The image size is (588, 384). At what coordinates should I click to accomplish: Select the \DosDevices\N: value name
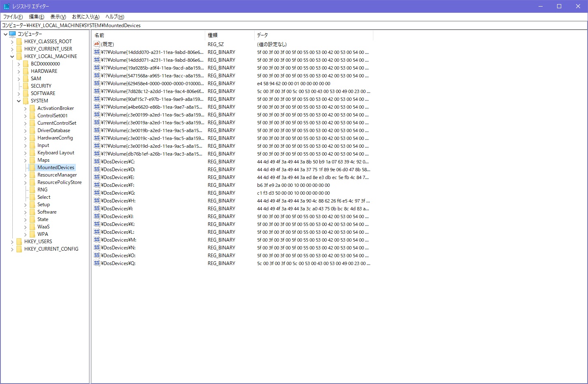tap(118, 247)
